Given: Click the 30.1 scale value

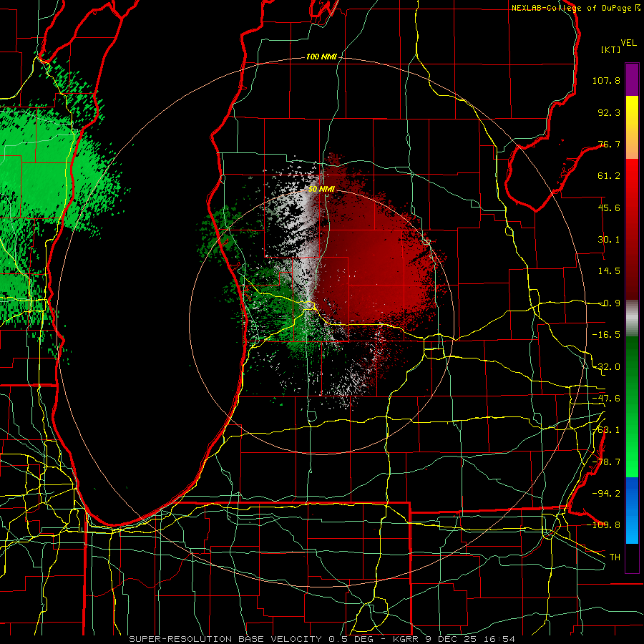Looking at the screenshot, I should point(609,240).
